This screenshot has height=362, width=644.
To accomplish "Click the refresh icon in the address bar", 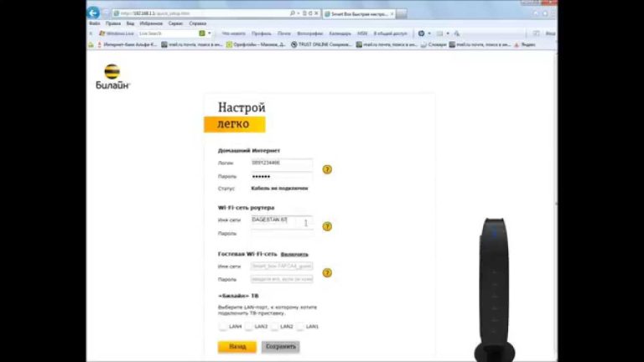I will point(310,13).
